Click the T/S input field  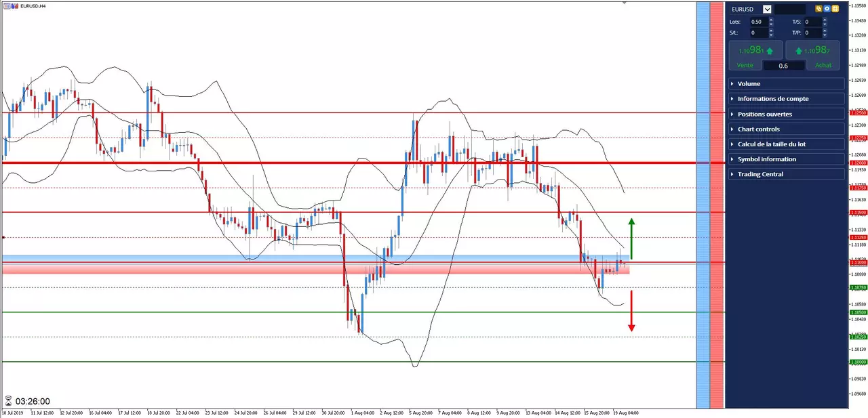coord(813,22)
